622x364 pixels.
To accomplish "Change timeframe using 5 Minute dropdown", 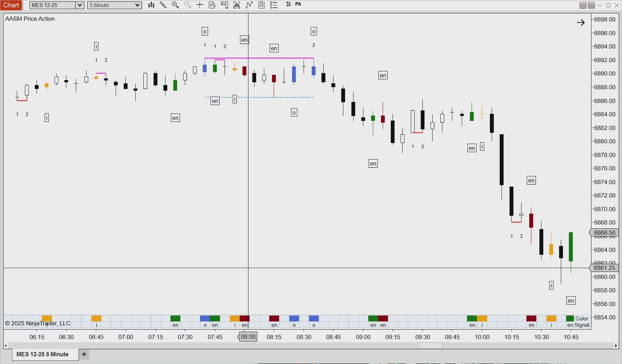I will (x=114, y=5).
